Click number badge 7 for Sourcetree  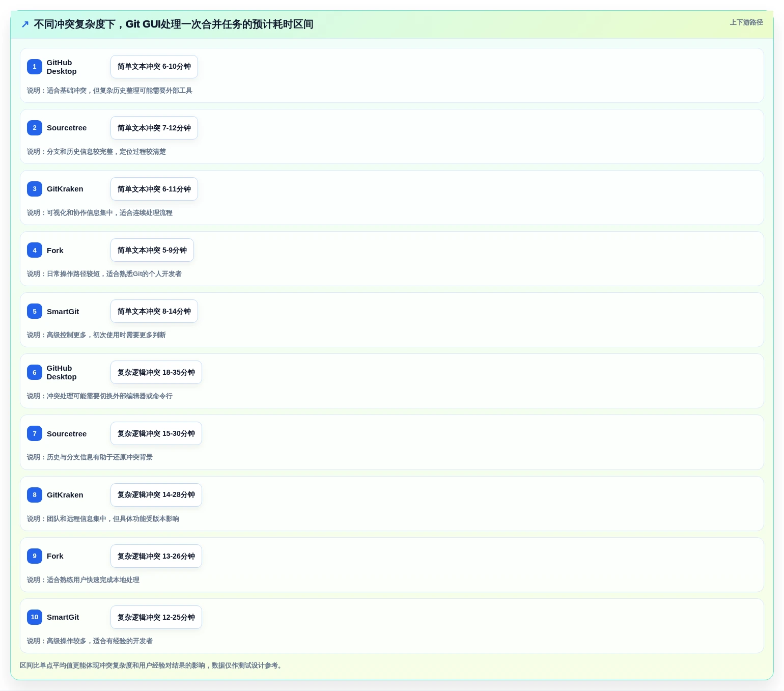[35, 433]
